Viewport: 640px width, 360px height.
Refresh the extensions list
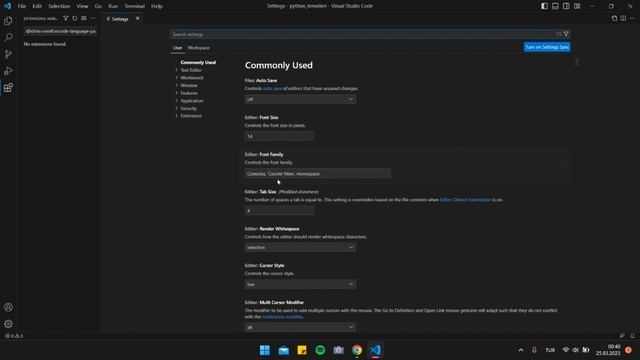pos(75,18)
